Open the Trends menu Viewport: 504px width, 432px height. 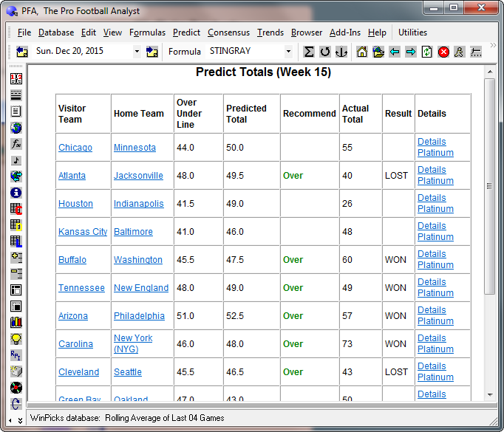coord(270,32)
